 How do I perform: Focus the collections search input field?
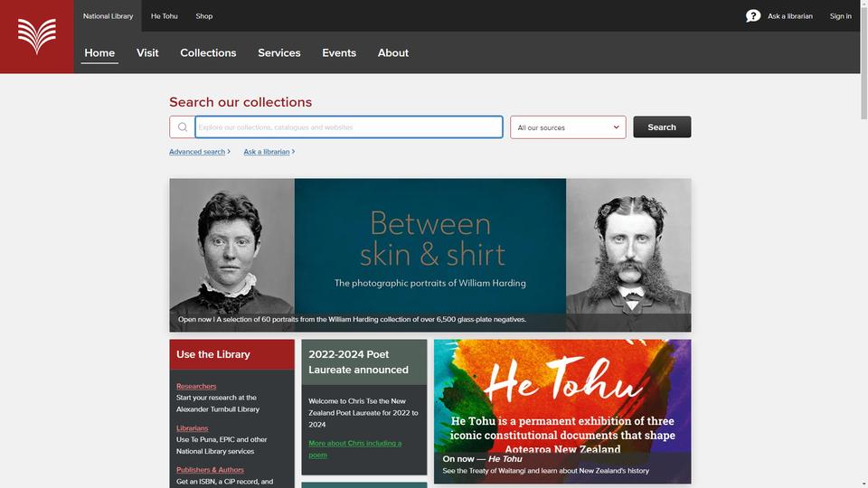(x=349, y=127)
